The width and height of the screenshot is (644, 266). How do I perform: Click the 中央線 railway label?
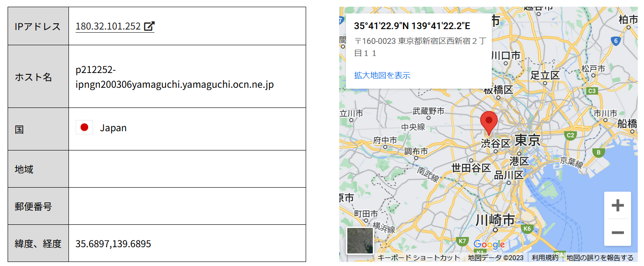[x=413, y=127]
